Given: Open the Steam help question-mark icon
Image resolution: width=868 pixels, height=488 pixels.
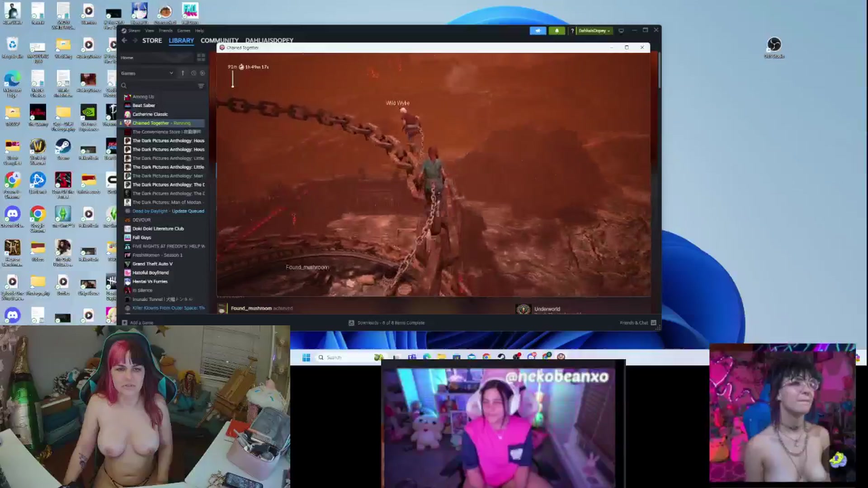Looking at the screenshot, I should pyautogui.click(x=572, y=31).
